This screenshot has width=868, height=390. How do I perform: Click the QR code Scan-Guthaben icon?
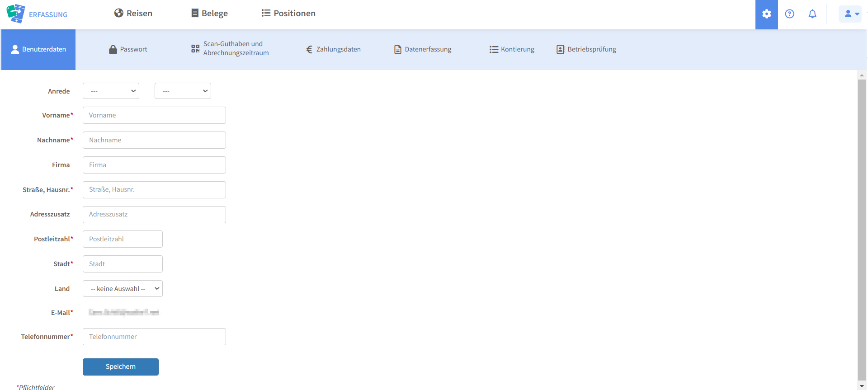(195, 49)
